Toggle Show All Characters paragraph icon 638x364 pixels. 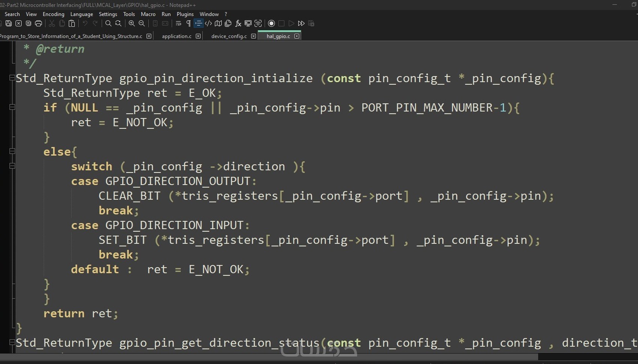188,23
